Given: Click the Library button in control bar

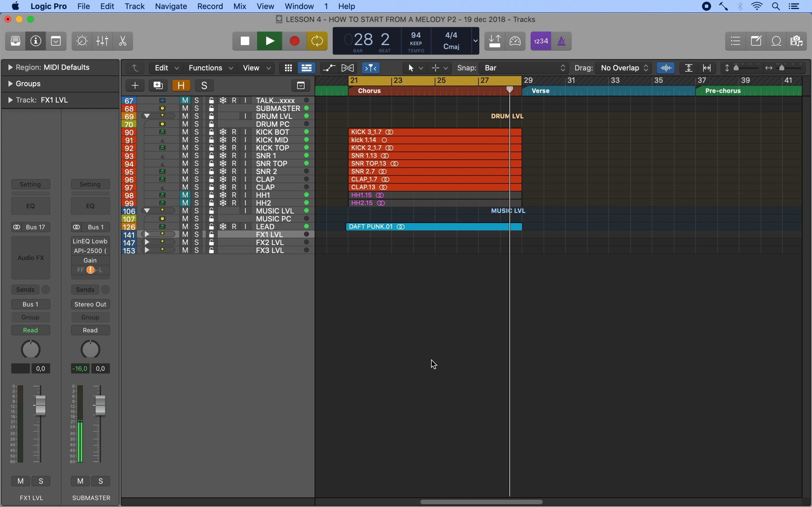Looking at the screenshot, I should (16, 41).
